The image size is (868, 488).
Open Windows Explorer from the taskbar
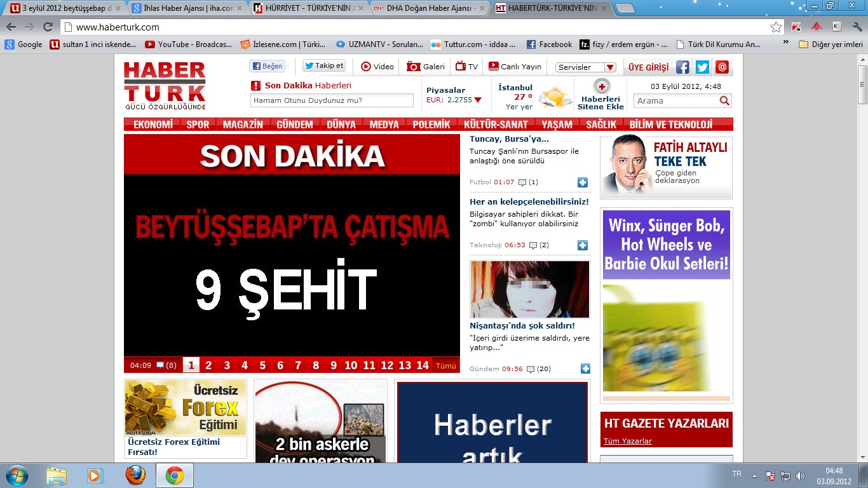pos(57,475)
